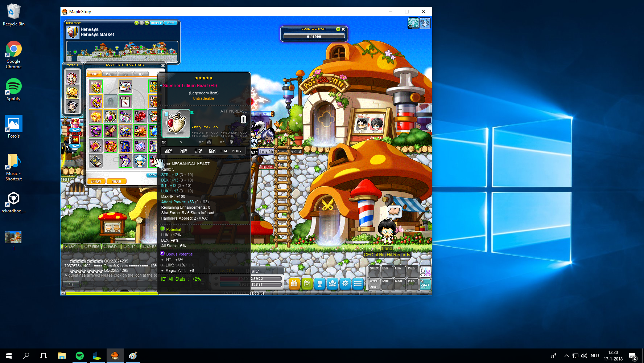Click the red pocket book item

[x=96, y=146]
